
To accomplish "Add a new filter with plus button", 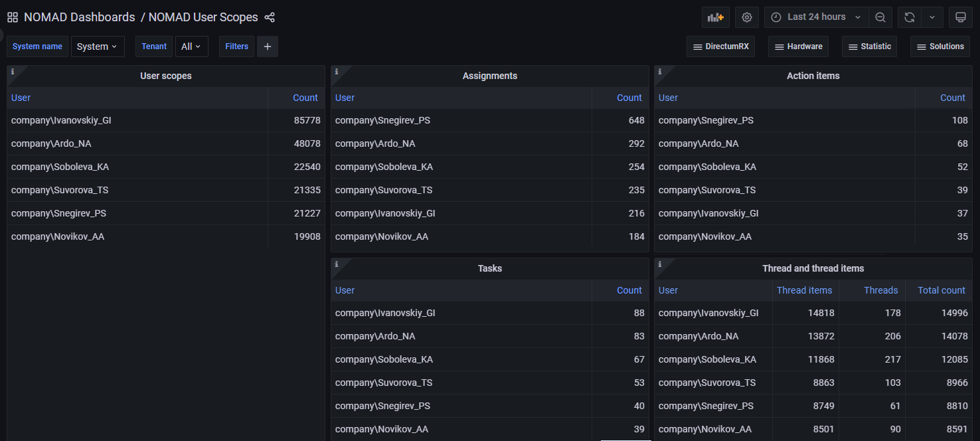I will point(268,46).
